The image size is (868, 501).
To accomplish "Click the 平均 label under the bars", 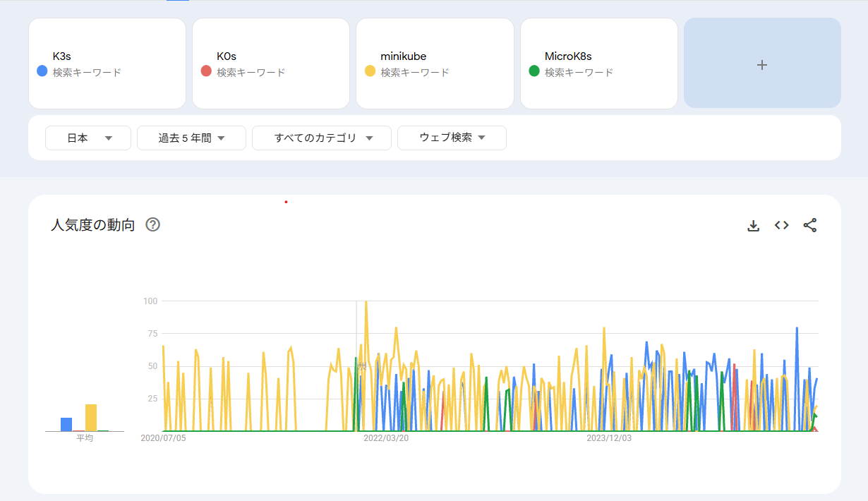I will pyautogui.click(x=85, y=438).
